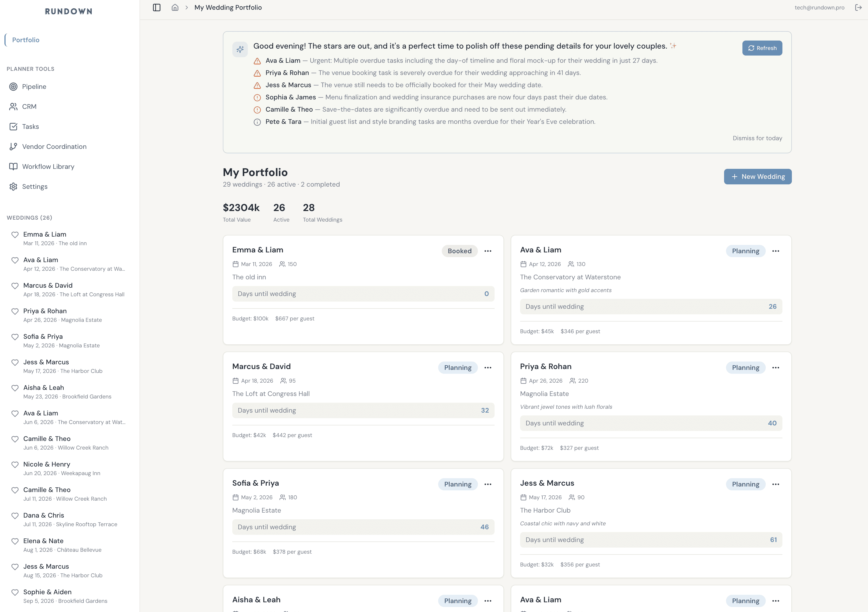Toggle the sidebar panel icon
Viewport: 868px width, 612px height.
156,7
